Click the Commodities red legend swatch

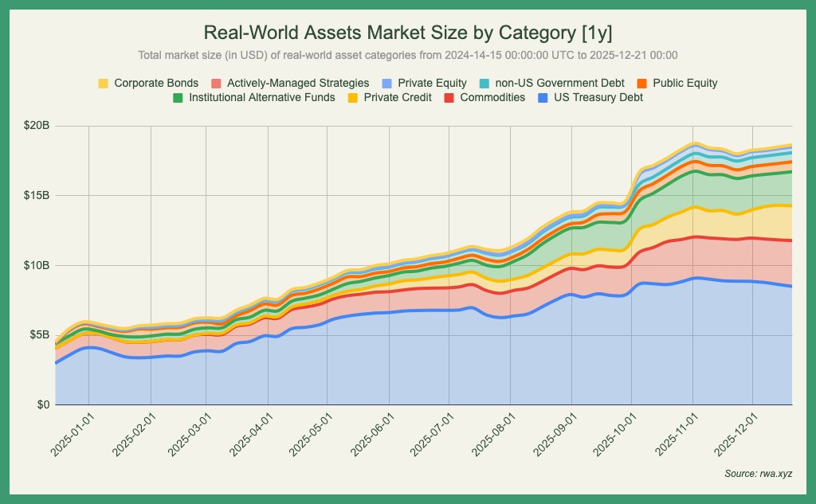click(449, 98)
